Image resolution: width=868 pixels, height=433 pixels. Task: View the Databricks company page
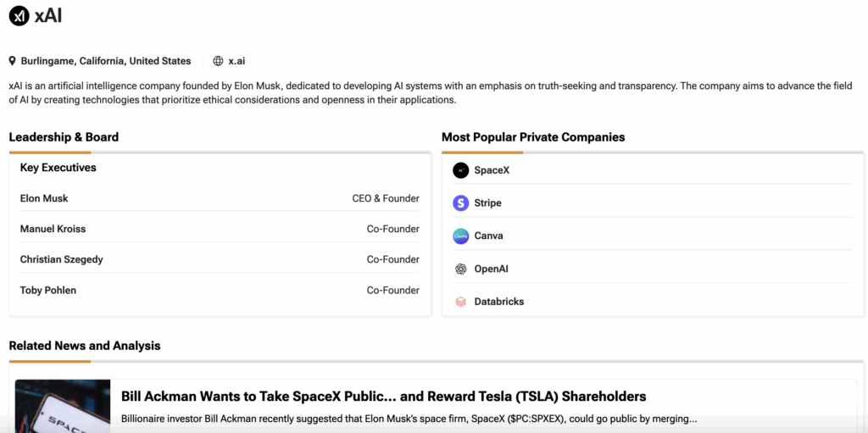click(498, 302)
